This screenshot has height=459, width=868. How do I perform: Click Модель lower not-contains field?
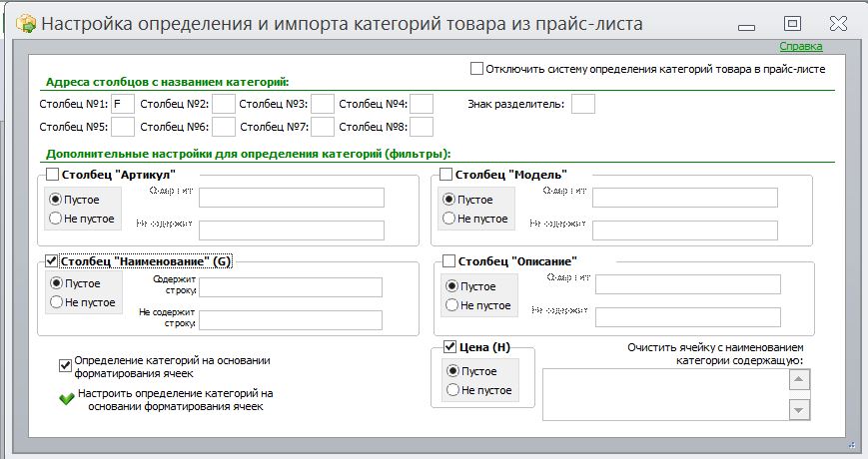point(685,230)
